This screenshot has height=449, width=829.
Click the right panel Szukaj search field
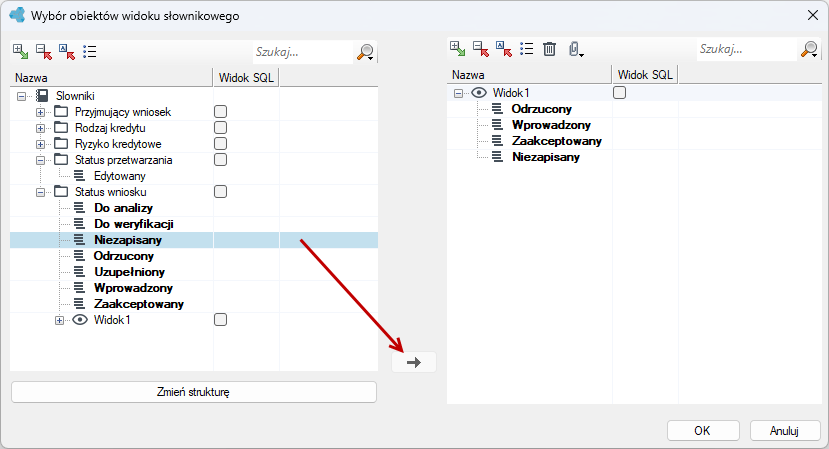pyautogui.click(x=746, y=49)
